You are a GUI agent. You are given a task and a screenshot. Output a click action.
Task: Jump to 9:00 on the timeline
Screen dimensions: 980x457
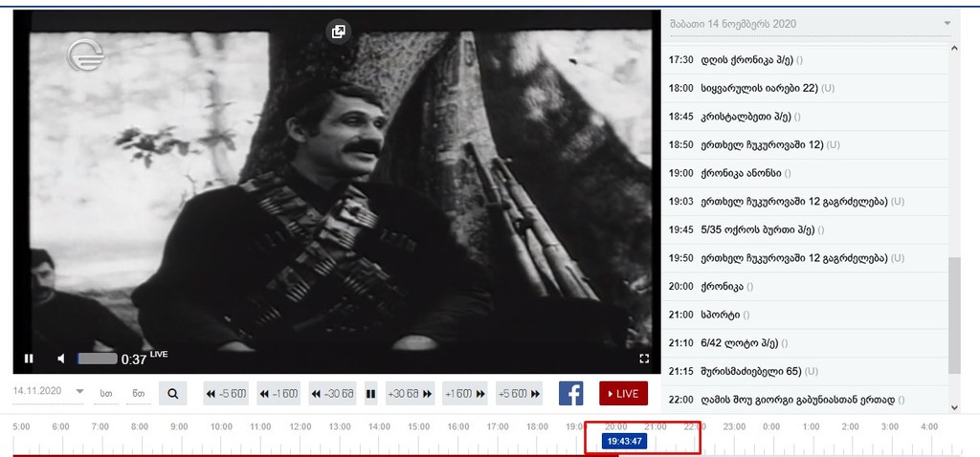[179, 426]
